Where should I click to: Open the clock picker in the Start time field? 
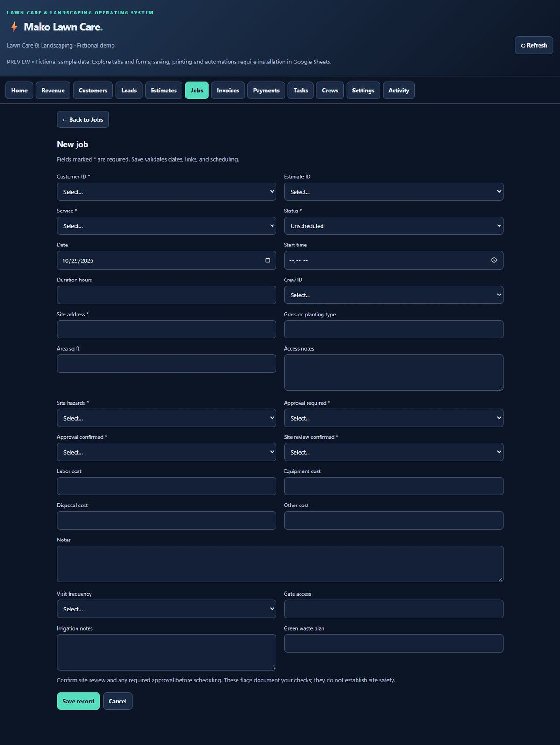(x=494, y=260)
